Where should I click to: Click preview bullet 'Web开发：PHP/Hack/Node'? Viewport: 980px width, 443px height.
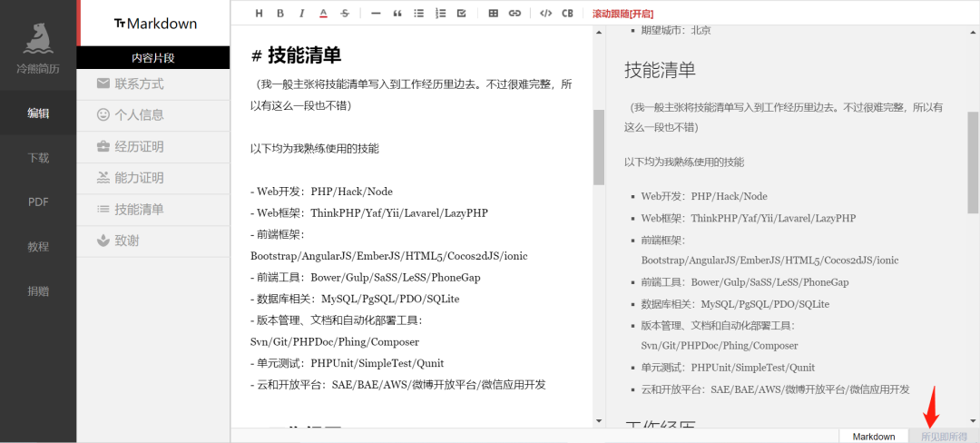[704, 196]
